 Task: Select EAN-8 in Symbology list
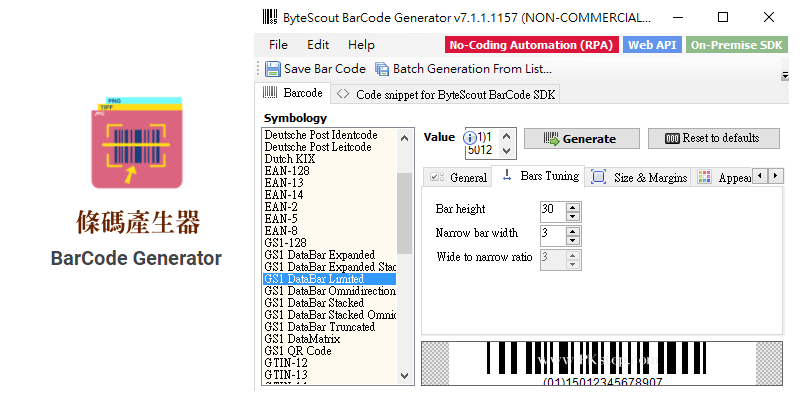330,231
